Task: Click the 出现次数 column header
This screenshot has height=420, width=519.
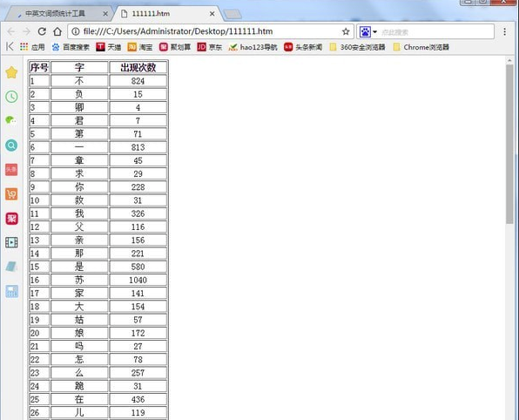Action: coord(138,67)
